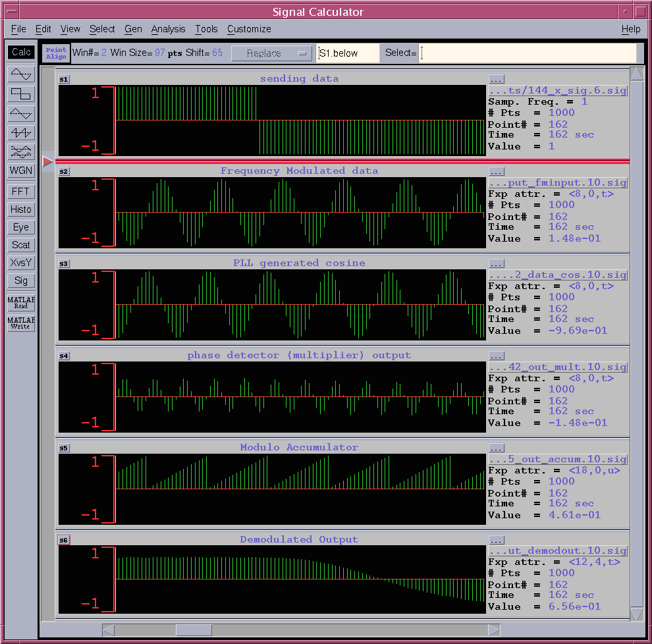
Task: Toggle the Point Align icon
Action: [x=56, y=53]
